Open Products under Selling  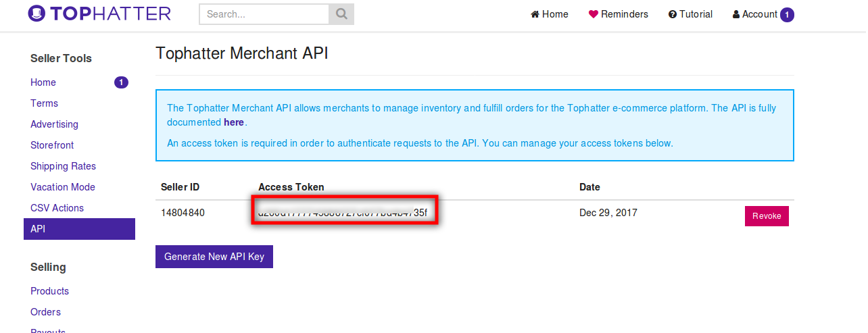click(x=49, y=291)
